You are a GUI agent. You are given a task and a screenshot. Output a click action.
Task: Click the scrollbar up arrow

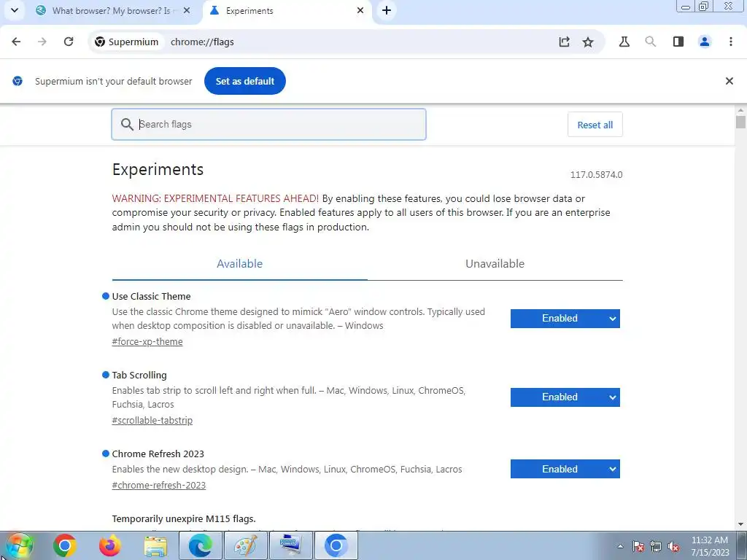740,109
